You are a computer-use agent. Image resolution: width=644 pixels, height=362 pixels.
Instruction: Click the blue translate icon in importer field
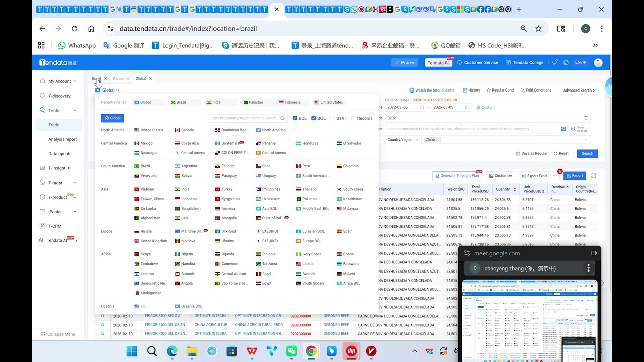coord(563,129)
